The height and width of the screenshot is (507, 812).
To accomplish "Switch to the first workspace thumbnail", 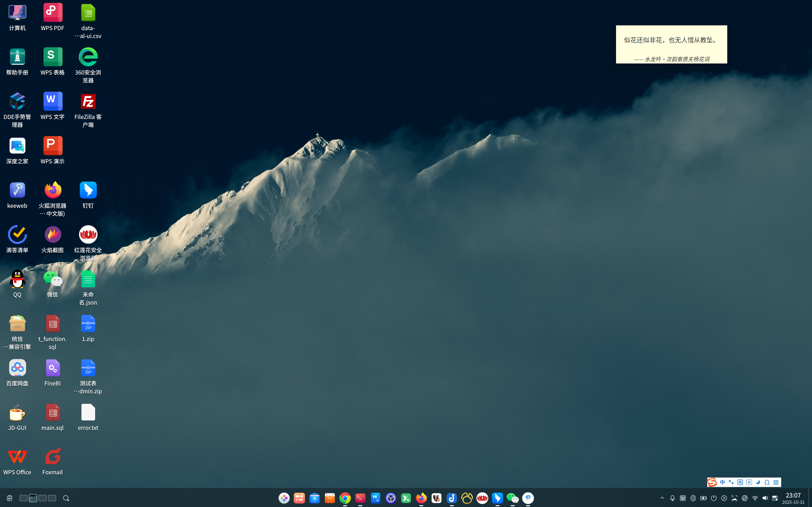I will coord(23,498).
